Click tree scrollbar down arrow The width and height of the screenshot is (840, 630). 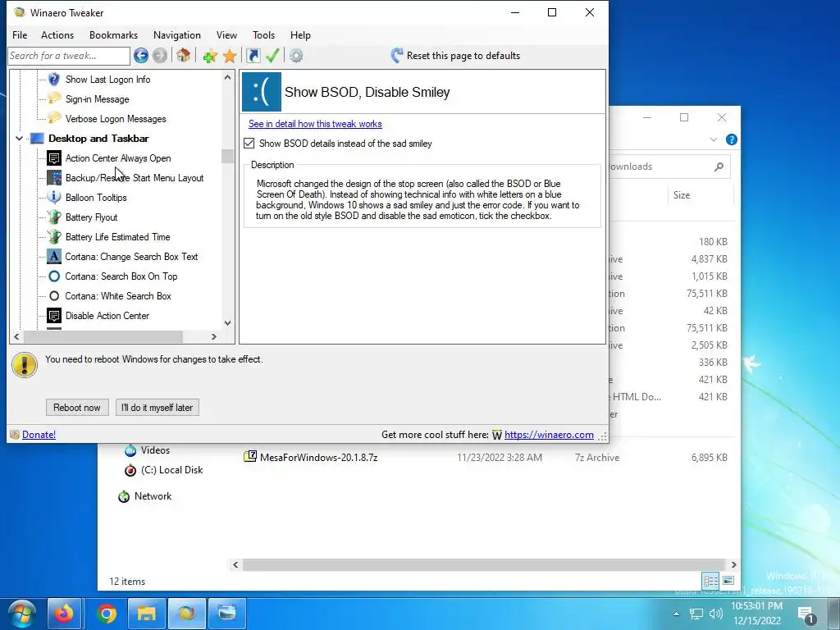[228, 323]
